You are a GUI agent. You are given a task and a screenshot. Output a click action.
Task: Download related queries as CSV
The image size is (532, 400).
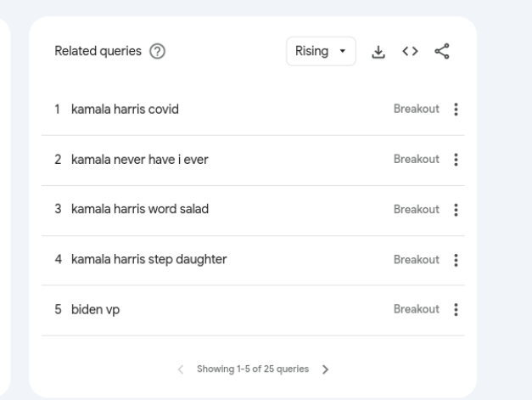[378, 51]
